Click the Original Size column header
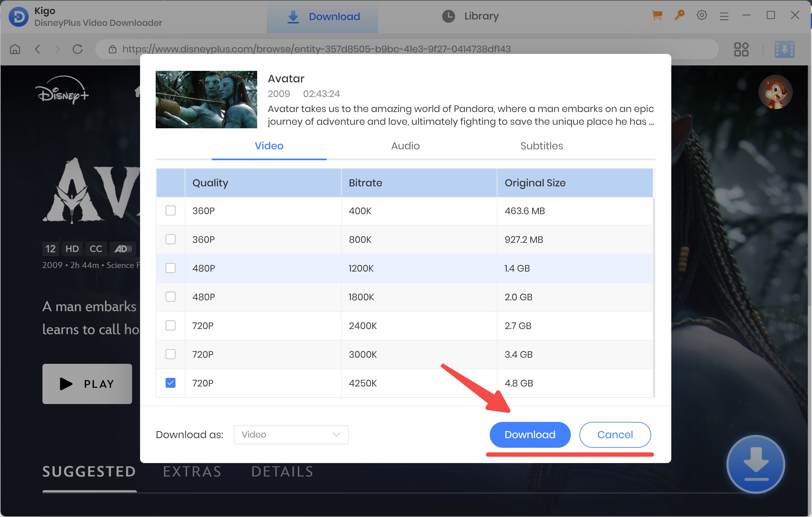This screenshot has height=517, width=812. [x=575, y=183]
